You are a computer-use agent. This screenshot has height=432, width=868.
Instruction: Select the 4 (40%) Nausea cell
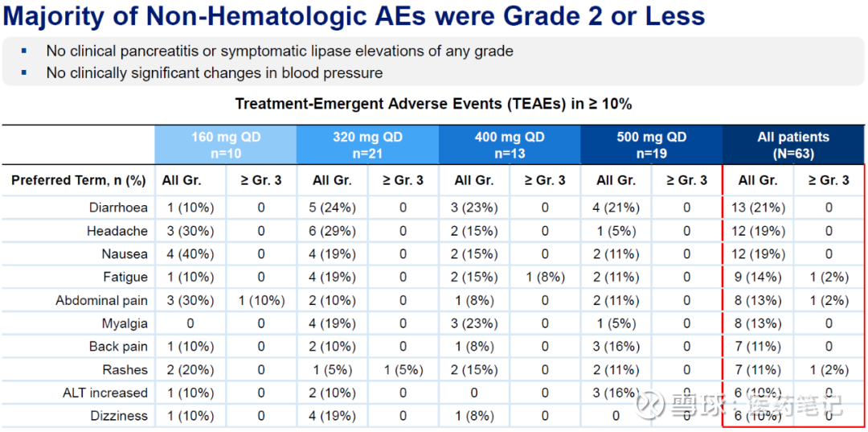[190, 254]
